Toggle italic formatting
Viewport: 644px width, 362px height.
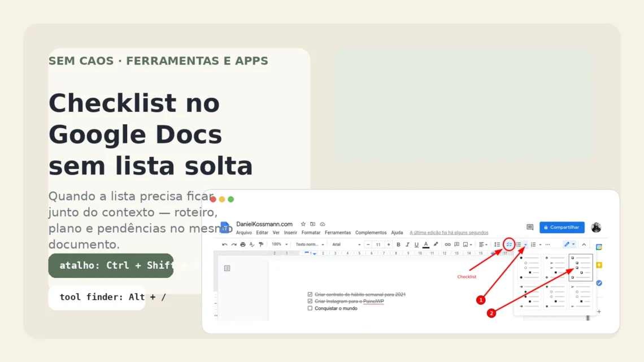407,245
